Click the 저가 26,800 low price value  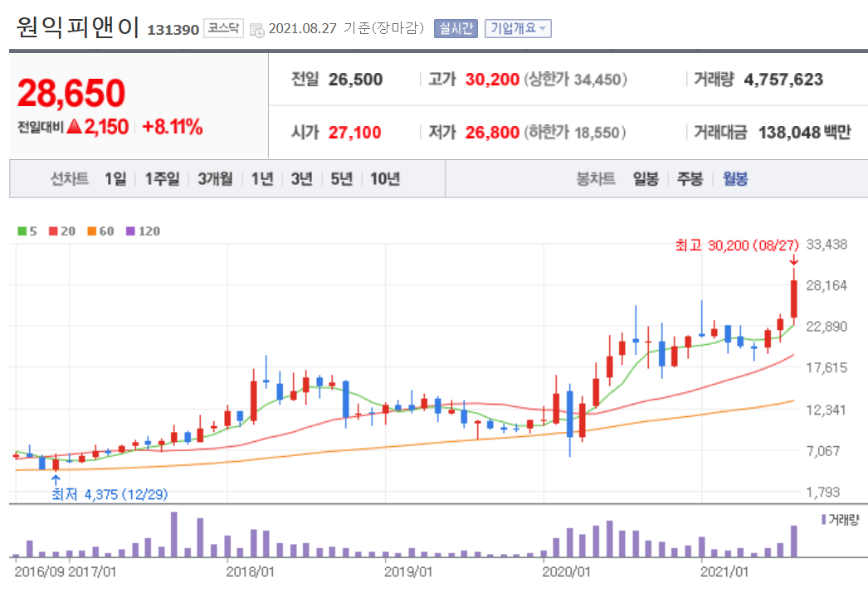pyautogui.click(x=492, y=133)
